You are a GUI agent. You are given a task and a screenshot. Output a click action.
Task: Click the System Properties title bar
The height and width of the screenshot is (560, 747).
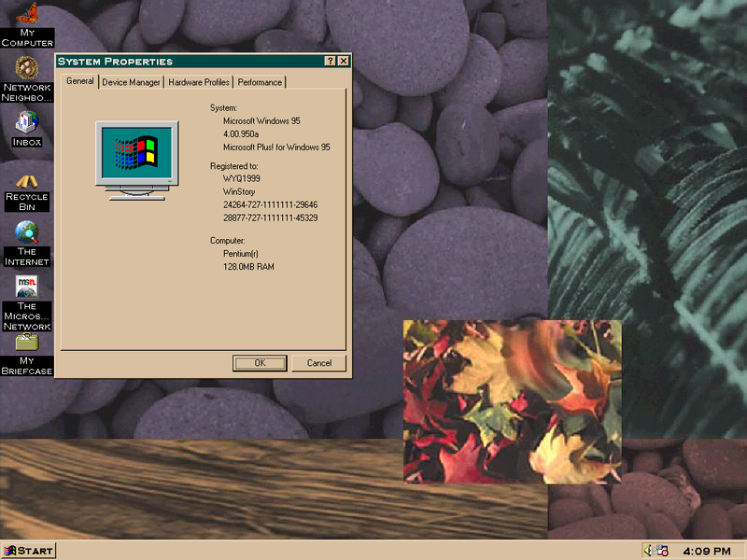click(x=187, y=62)
